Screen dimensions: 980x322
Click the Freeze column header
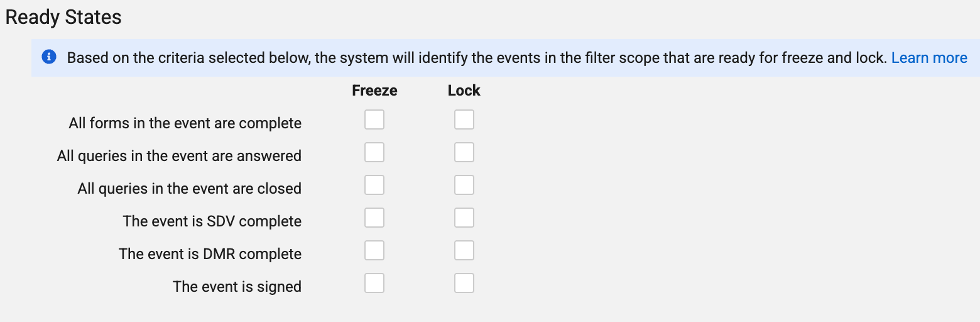375,91
